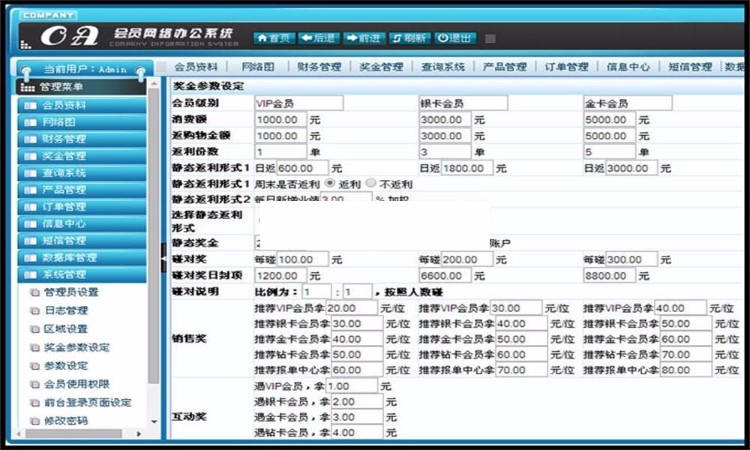Click 碰对奖日封顶 field showing 1200.00
Viewport: 750px width, 450px height.
tap(280, 276)
